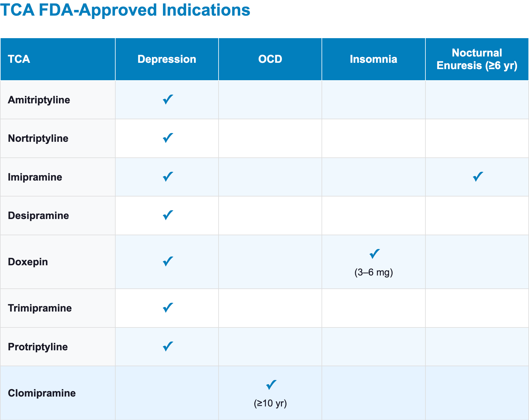Viewport: 529px width, 420px height.
Task: Click the (3–6 mg) dosage note
Action: click(x=373, y=272)
